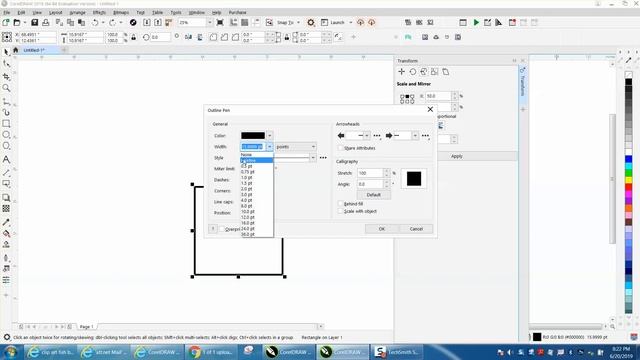Screen dimensions: 640x360
Task: Click the Windows Start button
Action: point(11,352)
